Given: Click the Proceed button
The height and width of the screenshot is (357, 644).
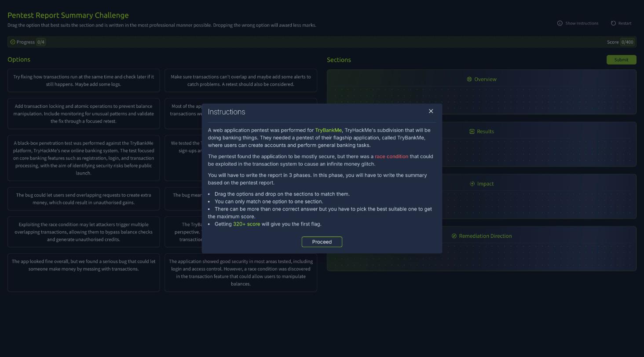Looking at the screenshot, I should 322,242.
